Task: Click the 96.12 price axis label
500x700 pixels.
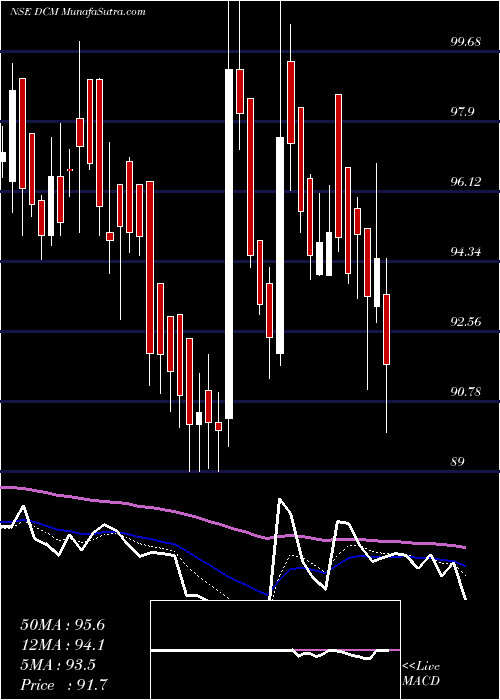Action: pyautogui.click(x=466, y=182)
